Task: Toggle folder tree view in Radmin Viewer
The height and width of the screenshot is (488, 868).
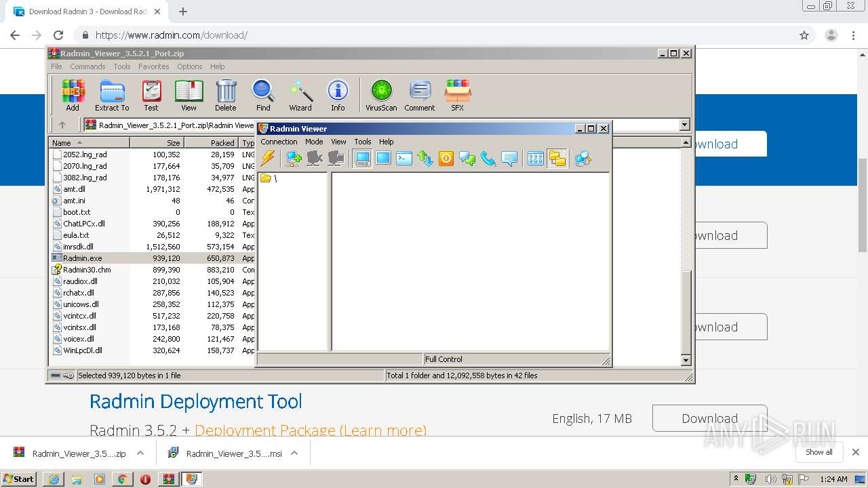Action: (x=557, y=159)
